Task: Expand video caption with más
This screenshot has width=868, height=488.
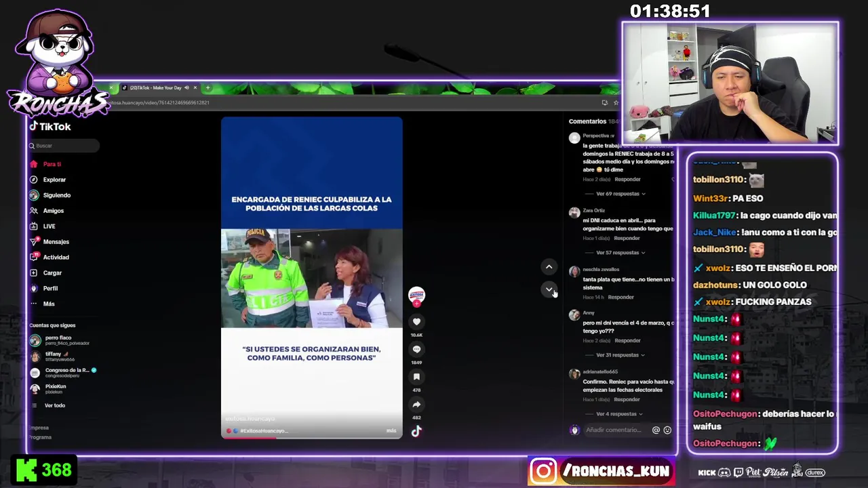Action: click(391, 431)
